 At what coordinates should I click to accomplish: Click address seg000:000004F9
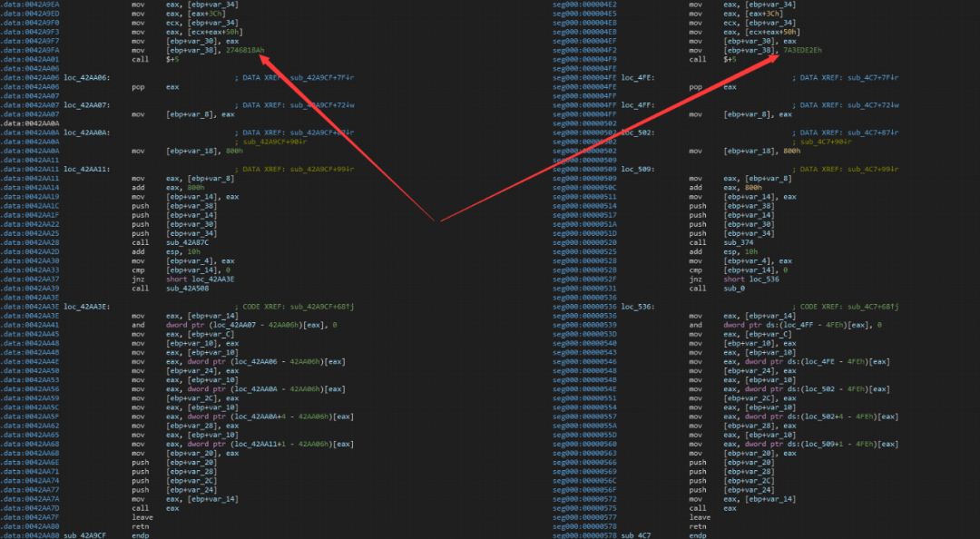pyautogui.click(x=585, y=59)
